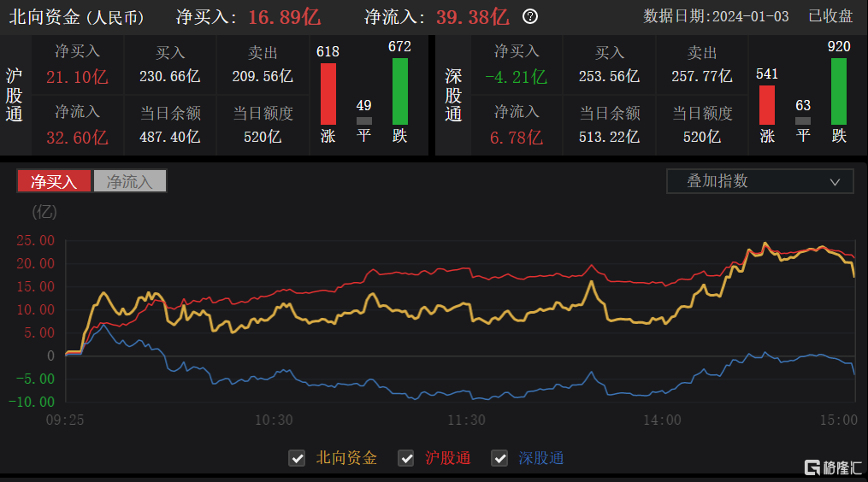Click the 10:30 time axis label
868x482 pixels.
click(274, 420)
